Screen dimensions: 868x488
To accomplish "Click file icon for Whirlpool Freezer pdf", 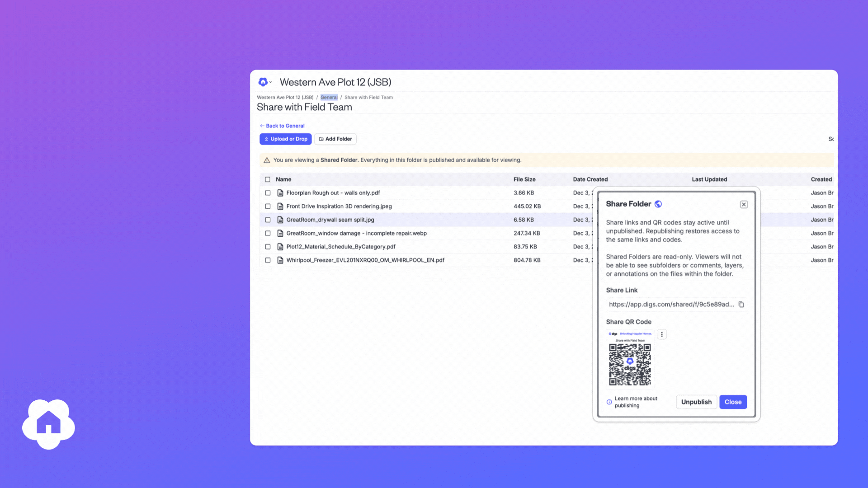I will pyautogui.click(x=280, y=260).
